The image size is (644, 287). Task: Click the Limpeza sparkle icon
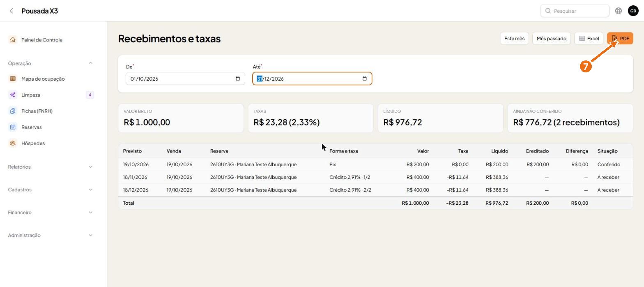[x=13, y=95]
